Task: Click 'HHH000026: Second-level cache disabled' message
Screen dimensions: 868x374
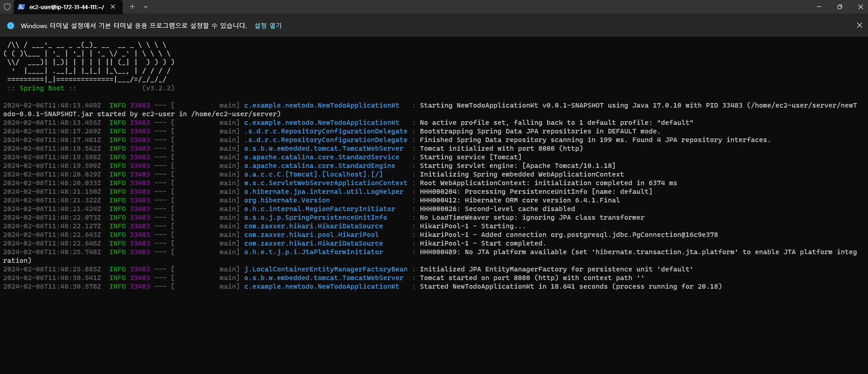Action: [x=497, y=209]
